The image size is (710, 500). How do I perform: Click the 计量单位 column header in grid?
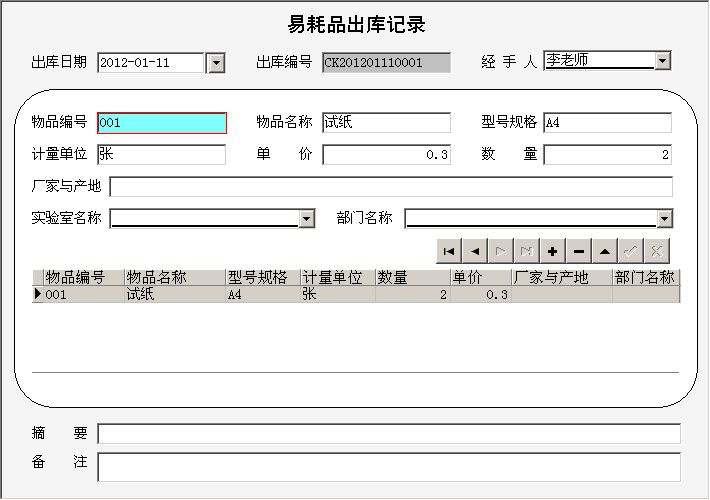(338, 277)
